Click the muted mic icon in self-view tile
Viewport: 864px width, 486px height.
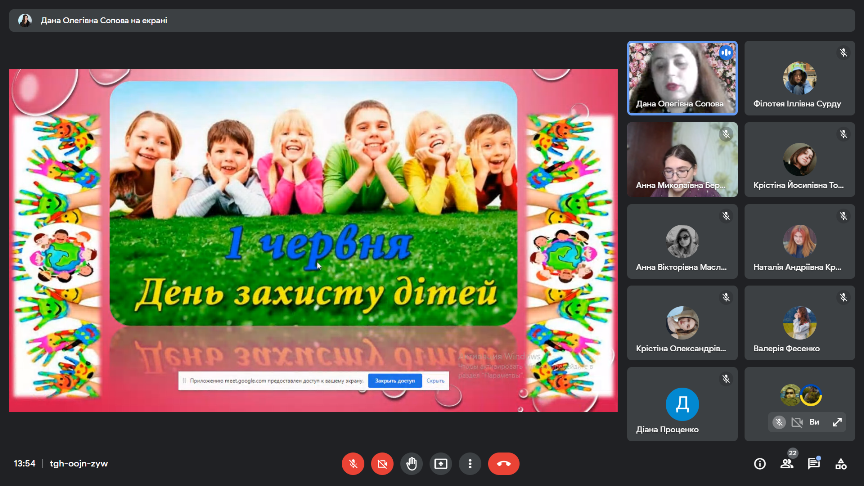778,422
